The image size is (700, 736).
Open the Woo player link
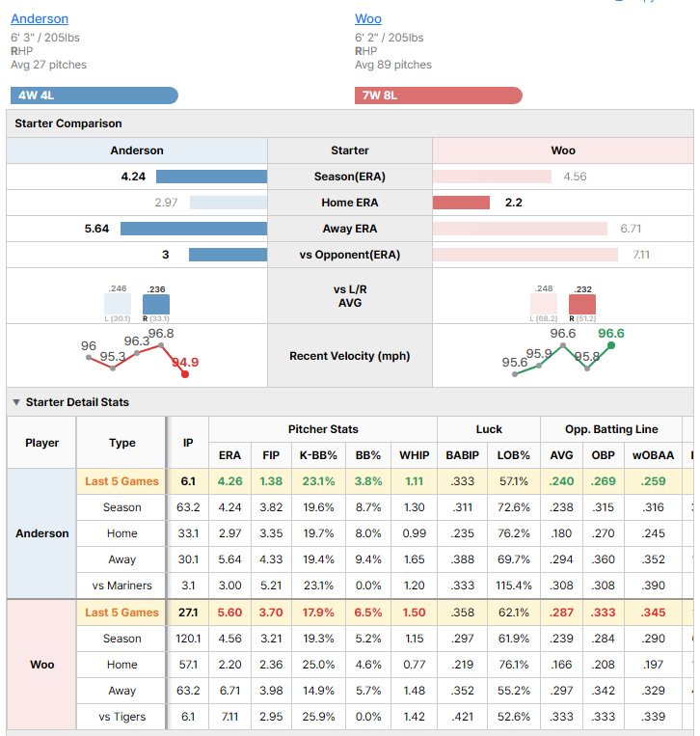point(367,18)
